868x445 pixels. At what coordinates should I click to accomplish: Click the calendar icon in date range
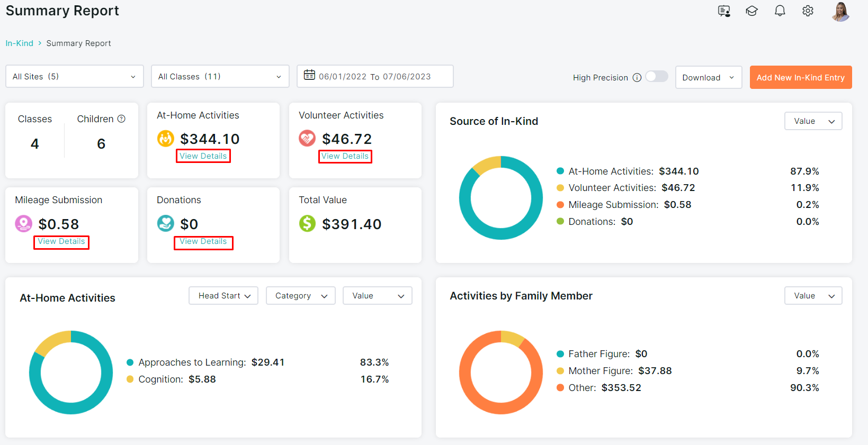click(x=309, y=75)
